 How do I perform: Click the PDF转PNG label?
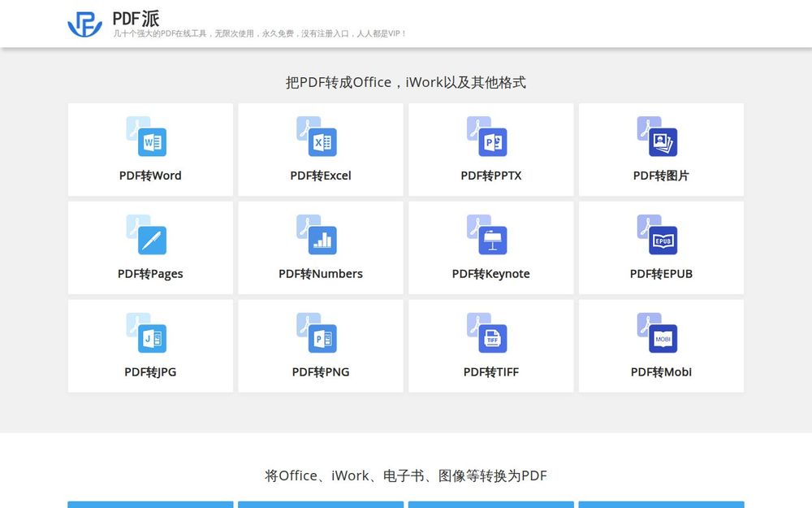tap(321, 372)
